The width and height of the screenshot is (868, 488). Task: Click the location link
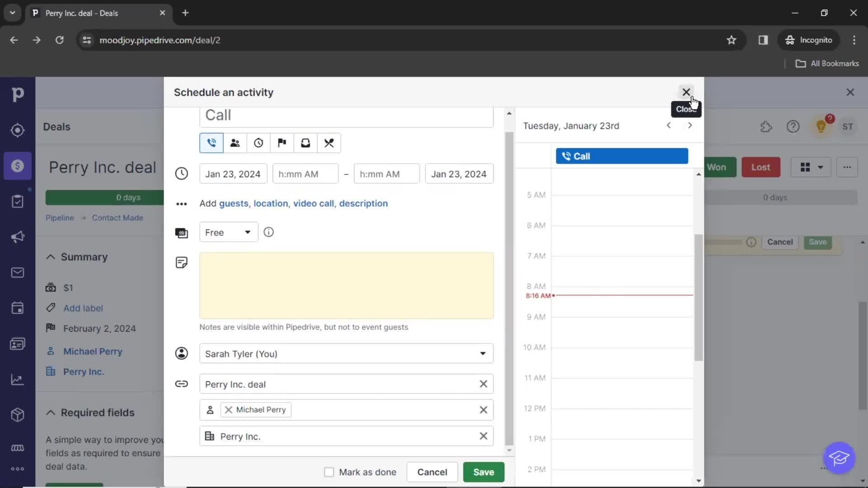271,204
